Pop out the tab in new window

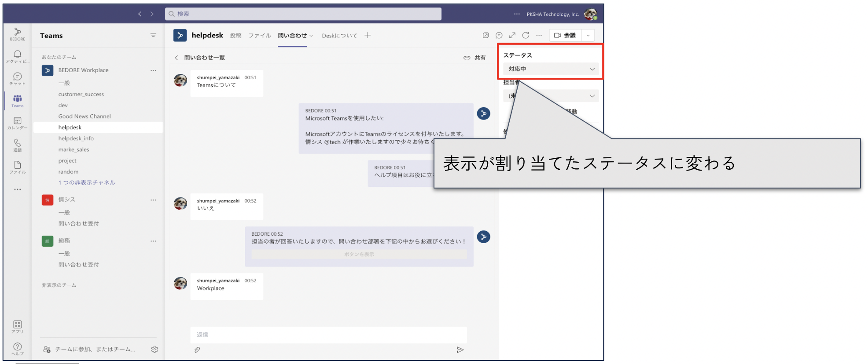486,35
